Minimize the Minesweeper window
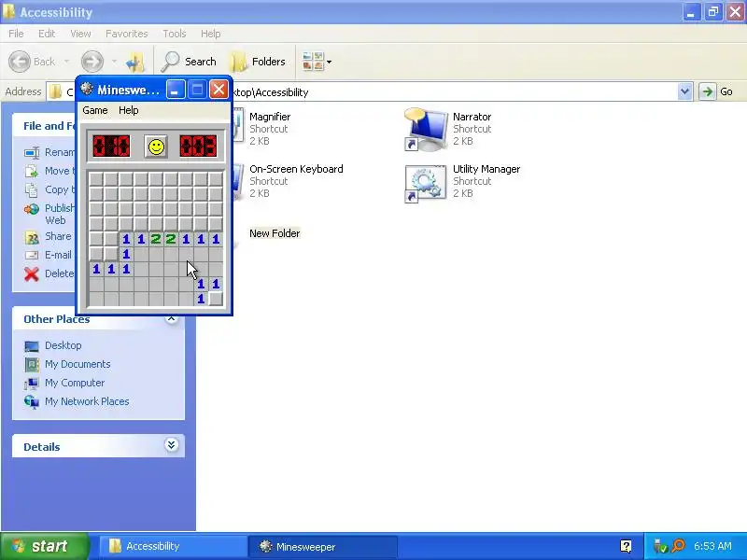 176,90
